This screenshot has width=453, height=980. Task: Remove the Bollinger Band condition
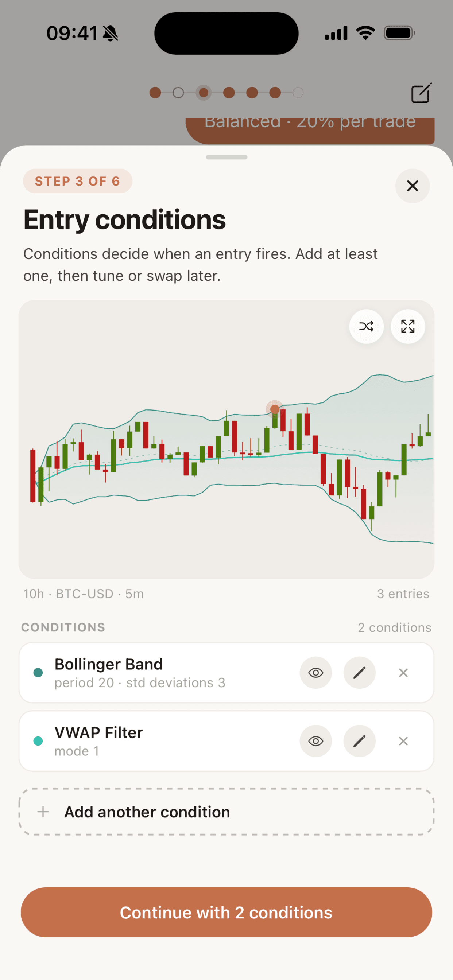[x=403, y=673]
